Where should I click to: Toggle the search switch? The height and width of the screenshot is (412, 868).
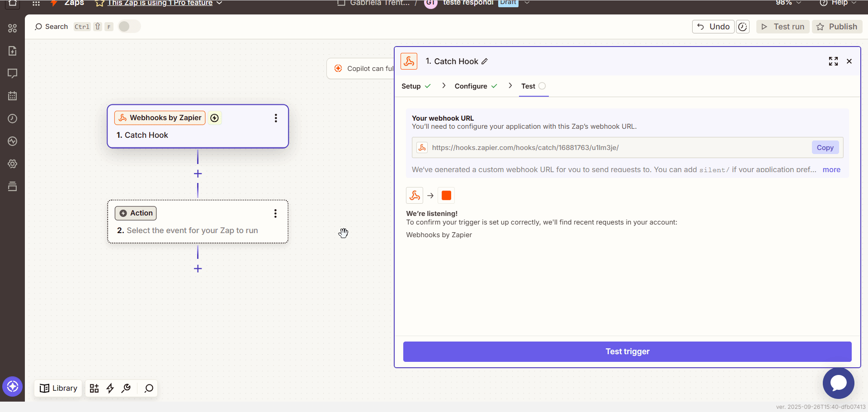tap(129, 27)
